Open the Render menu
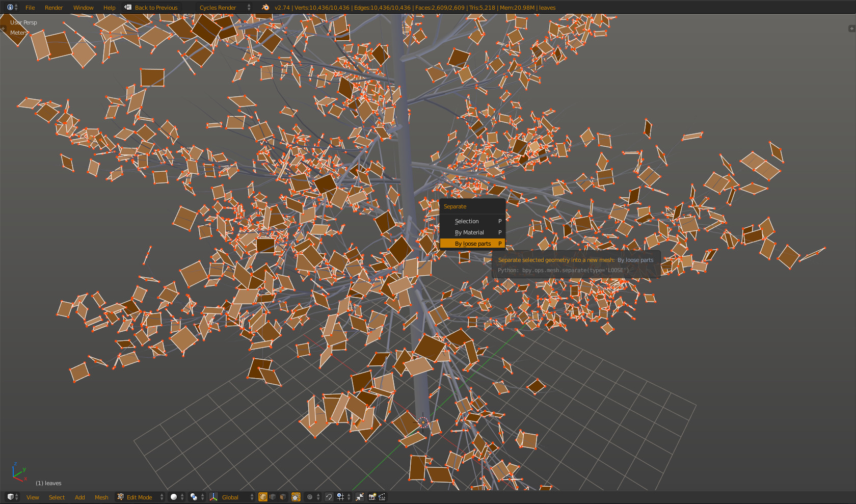This screenshot has width=856, height=504. pos(53,8)
